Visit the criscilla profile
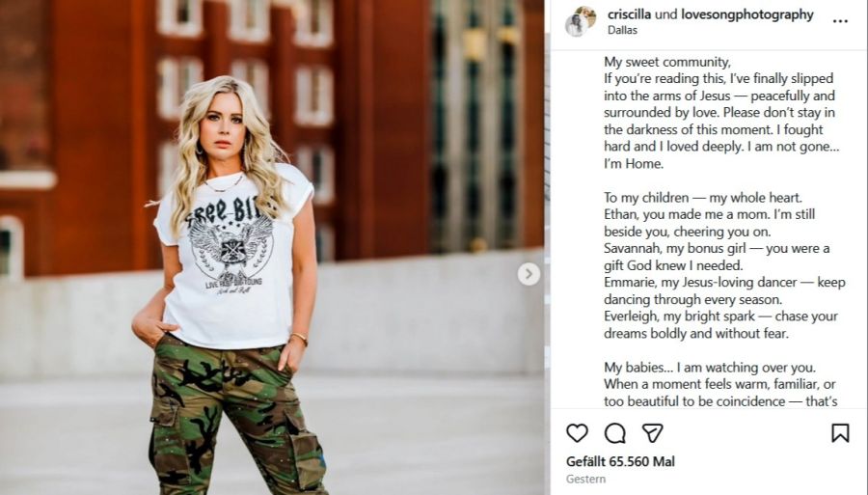The width and height of the screenshot is (868, 495). tap(629, 14)
